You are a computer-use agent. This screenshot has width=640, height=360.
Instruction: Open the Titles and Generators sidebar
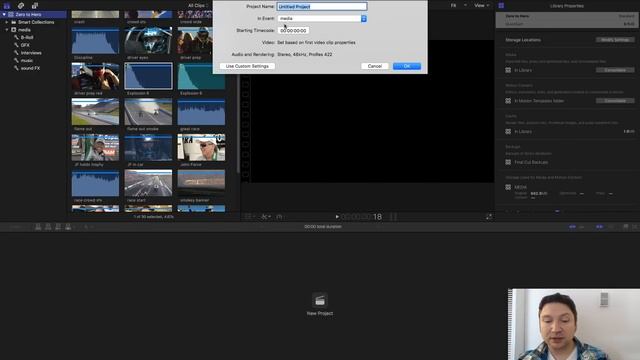tap(35, 5)
